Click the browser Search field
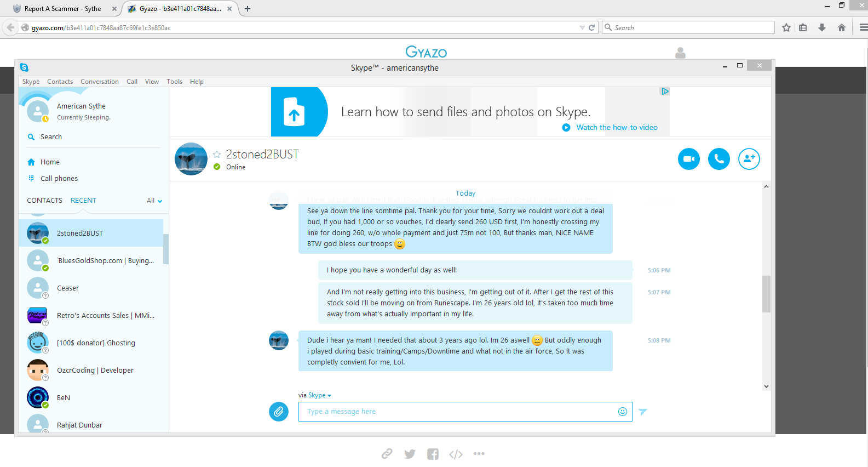868x467 pixels. (x=688, y=27)
